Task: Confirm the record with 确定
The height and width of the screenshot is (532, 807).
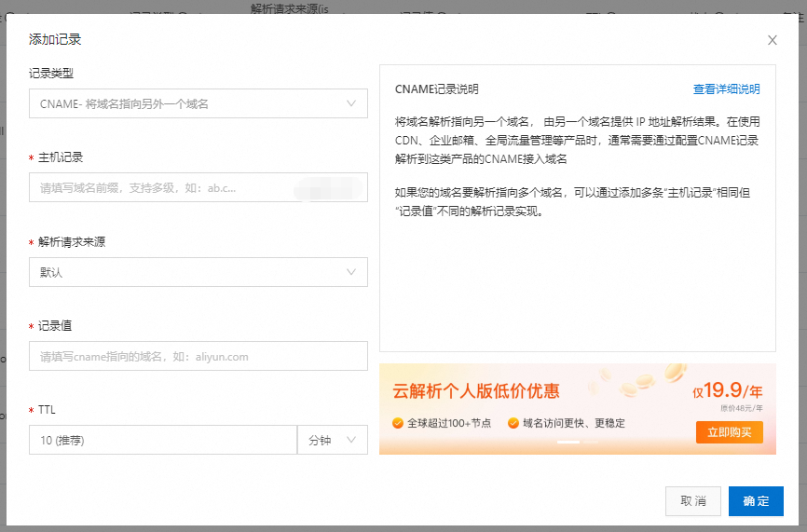Action: [756, 501]
